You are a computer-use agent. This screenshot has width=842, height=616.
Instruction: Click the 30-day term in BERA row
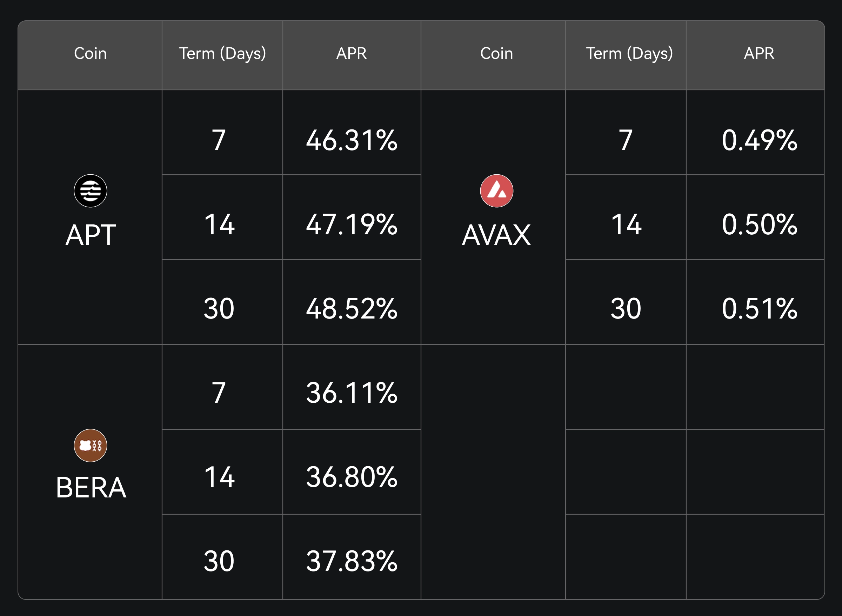tap(219, 561)
